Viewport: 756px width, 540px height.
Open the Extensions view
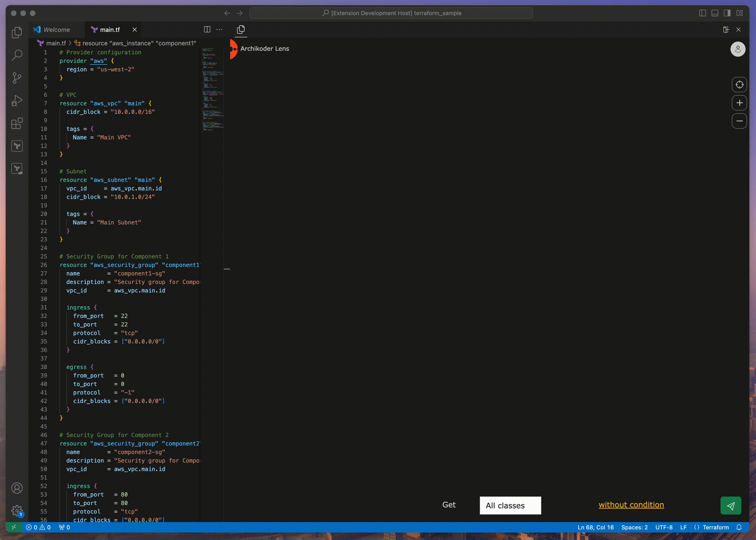17,123
